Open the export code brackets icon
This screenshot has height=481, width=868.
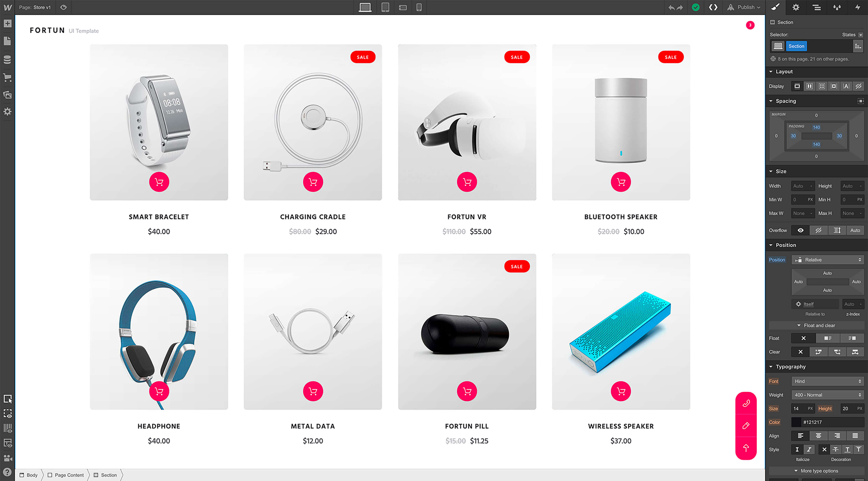coord(713,7)
